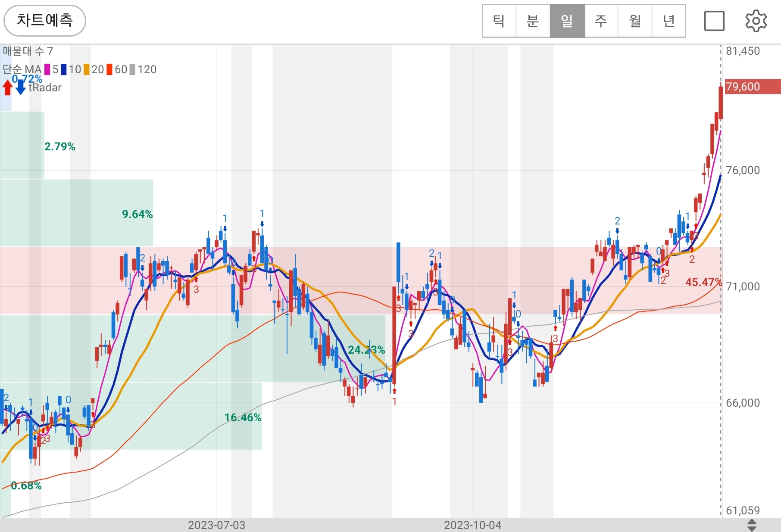Click the 81,450 price axis label

[x=743, y=51]
